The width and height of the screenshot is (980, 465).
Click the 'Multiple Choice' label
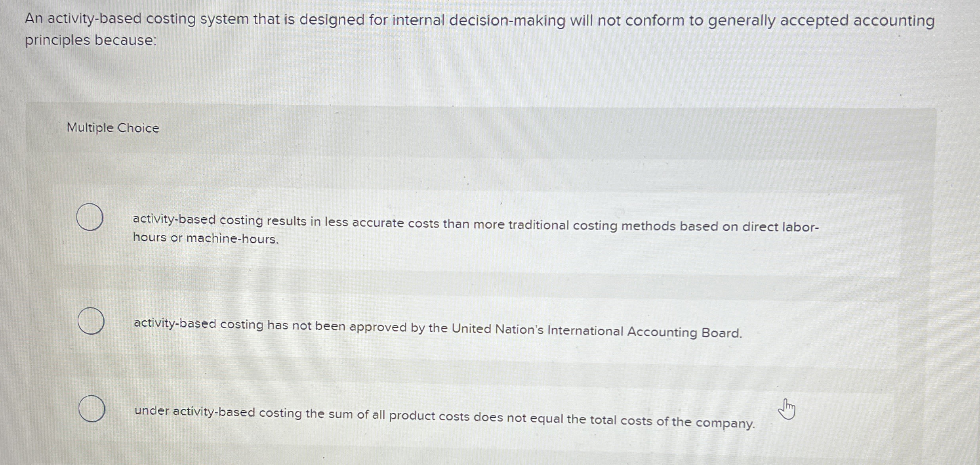pos(112,128)
